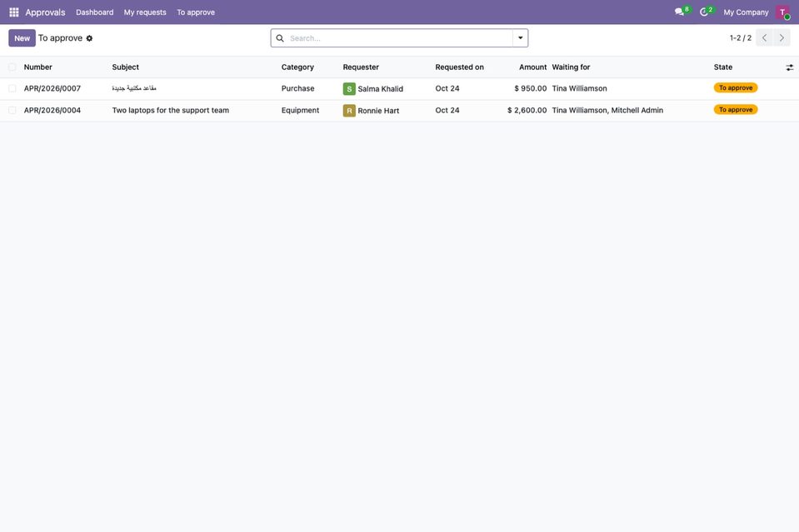Screen dimensions: 799x532
Task: Click the Purchase category cell
Action: pyautogui.click(x=297, y=88)
